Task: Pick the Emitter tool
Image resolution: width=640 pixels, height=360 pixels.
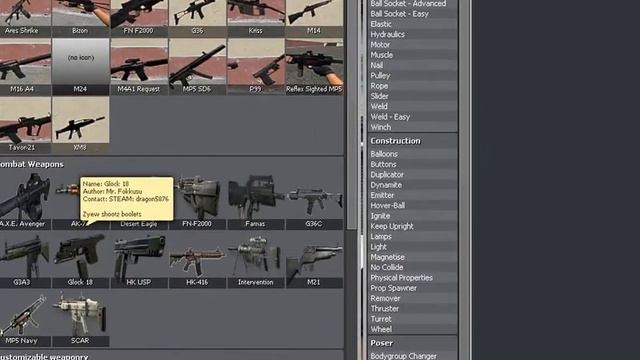Action: [412, 195]
